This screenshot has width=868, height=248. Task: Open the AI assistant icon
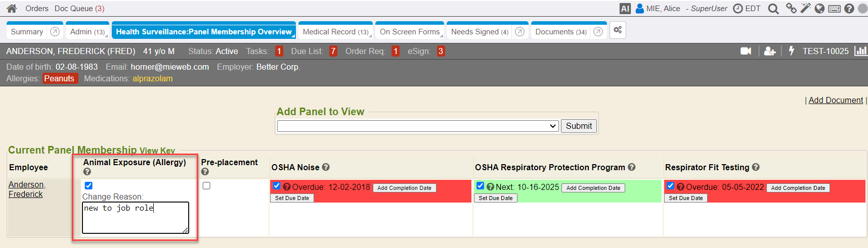pos(625,9)
